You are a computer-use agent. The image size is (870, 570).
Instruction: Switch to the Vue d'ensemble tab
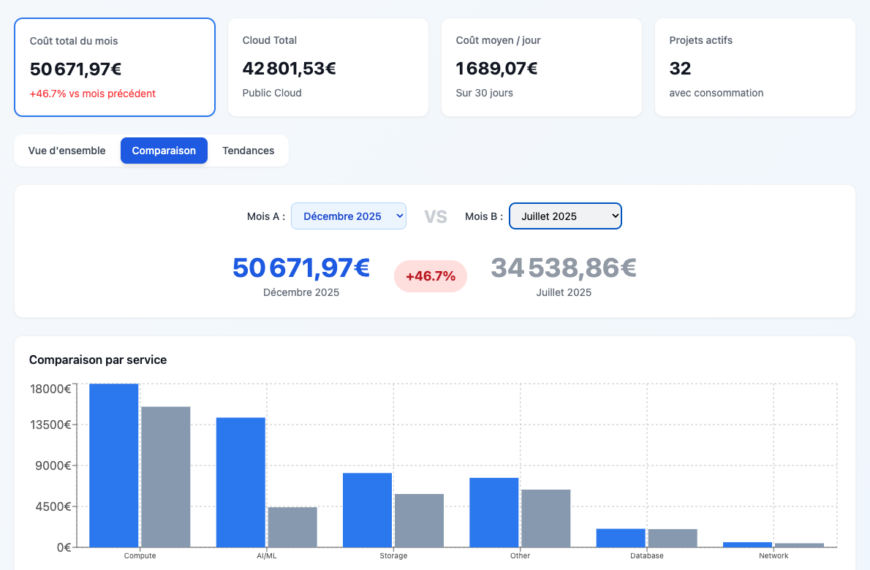pos(67,151)
